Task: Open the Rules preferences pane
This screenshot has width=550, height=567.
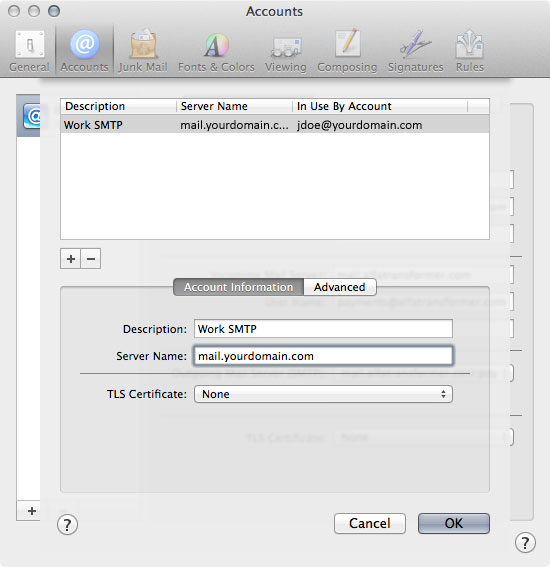Action: [469, 51]
